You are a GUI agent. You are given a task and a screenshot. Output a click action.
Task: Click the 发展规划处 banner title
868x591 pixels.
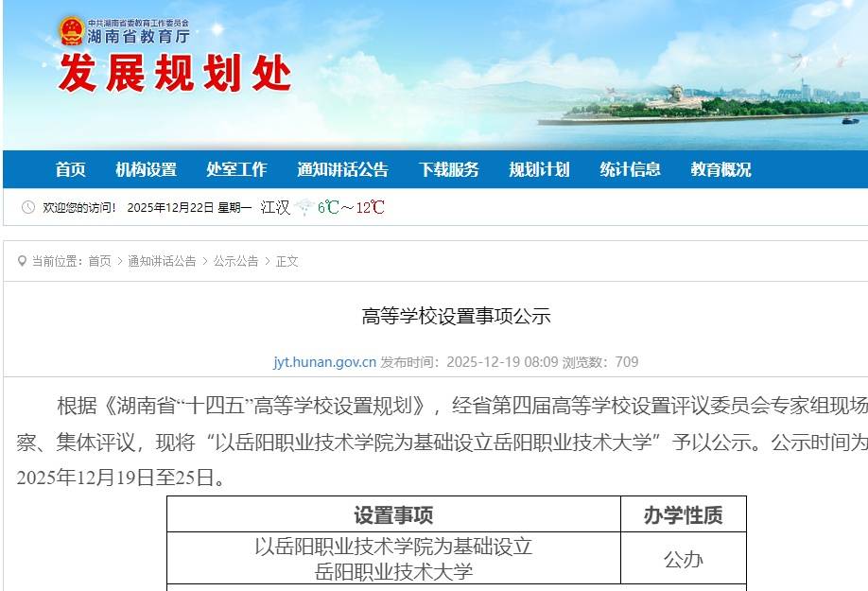[x=175, y=73]
